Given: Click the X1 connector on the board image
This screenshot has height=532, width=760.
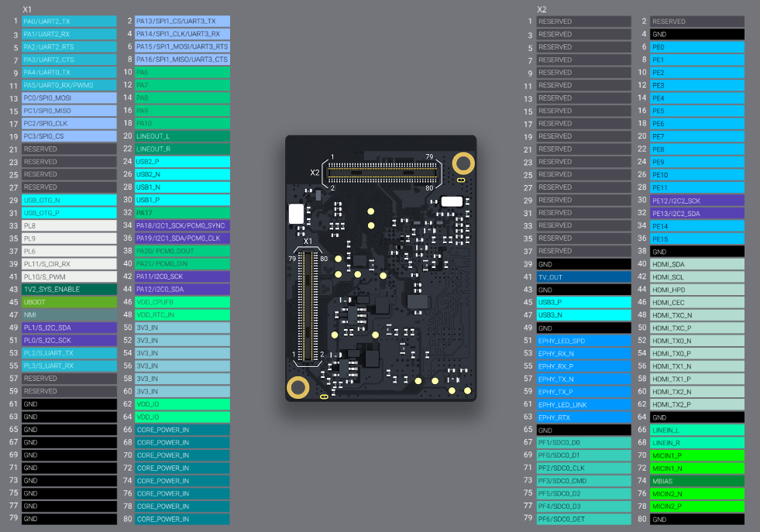Looking at the screenshot, I should 308,307.
